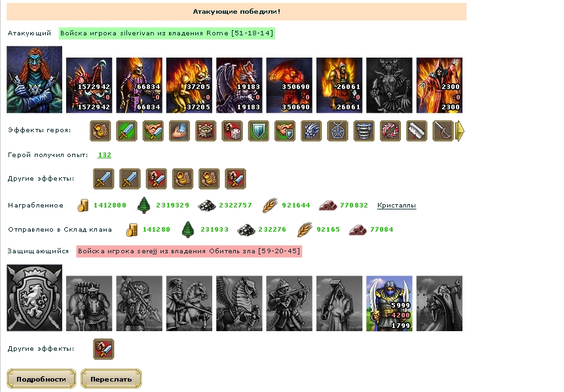The image size is (564, 392).
Task: Click the dice with fist hero effect icon
Action: pyautogui.click(x=232, y=131)
